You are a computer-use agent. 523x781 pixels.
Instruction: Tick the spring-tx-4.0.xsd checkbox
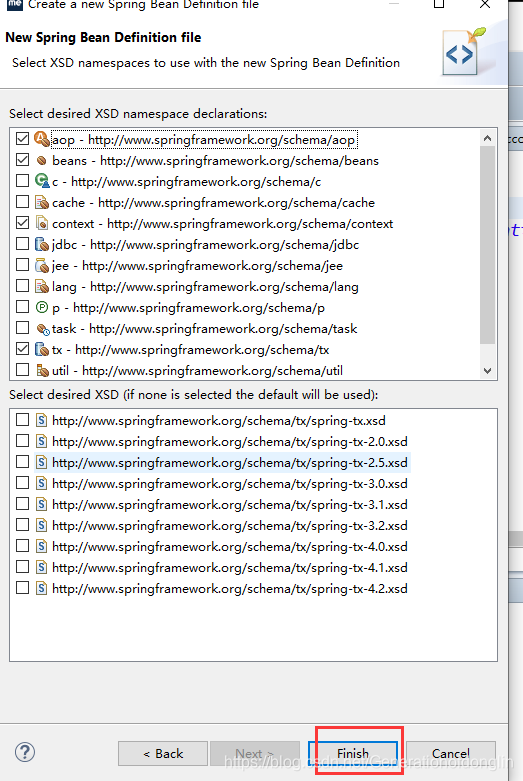pos(22,546)
